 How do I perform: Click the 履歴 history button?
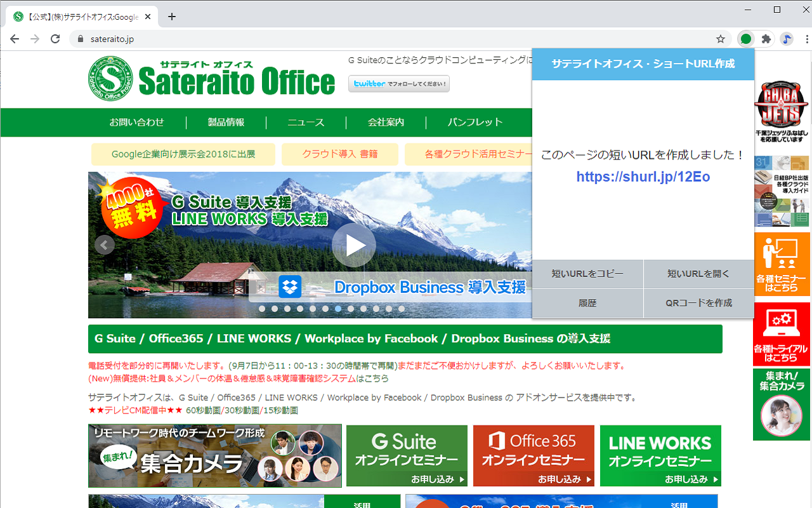click(x=587, y=304)
